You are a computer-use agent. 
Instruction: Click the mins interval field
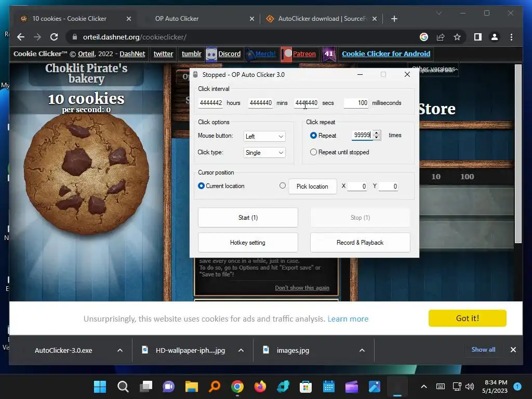(x=261, y=103)
